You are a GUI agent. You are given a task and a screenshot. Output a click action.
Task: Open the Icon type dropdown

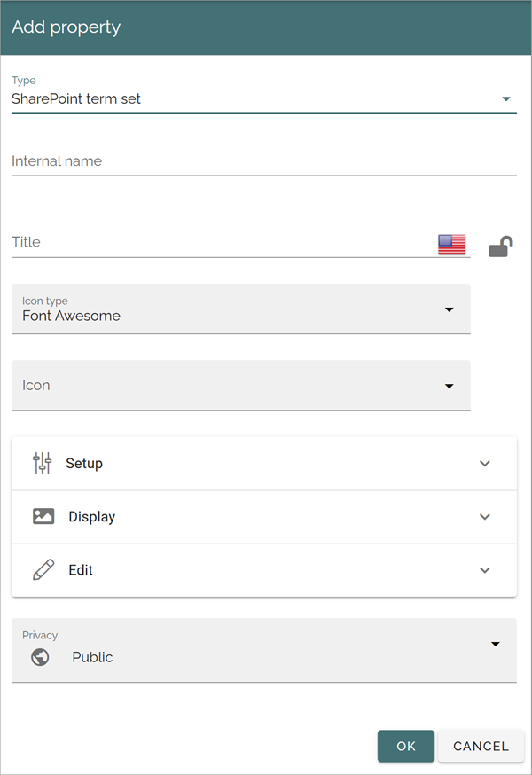tap(241, 309)
